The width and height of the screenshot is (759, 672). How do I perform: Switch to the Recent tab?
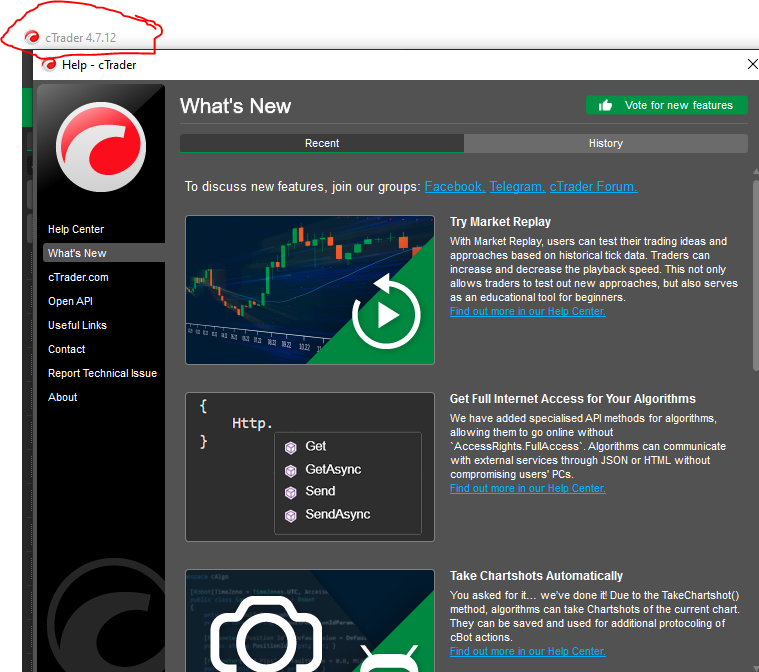[322, 143]
